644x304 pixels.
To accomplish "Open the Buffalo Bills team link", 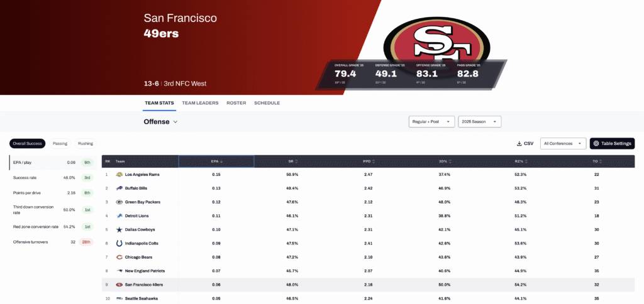I will (x=136, y=188).
